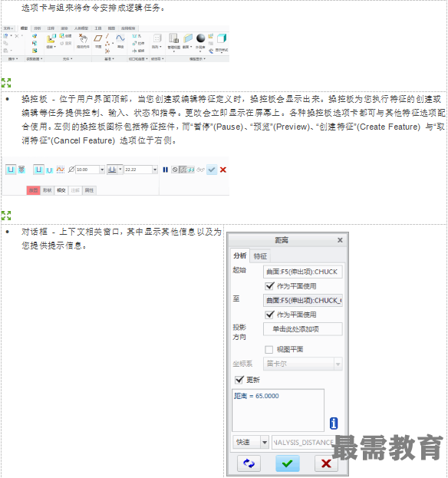Click the green checkmark create feature icon
The image size is (448, 478).
tap(212, 170)
